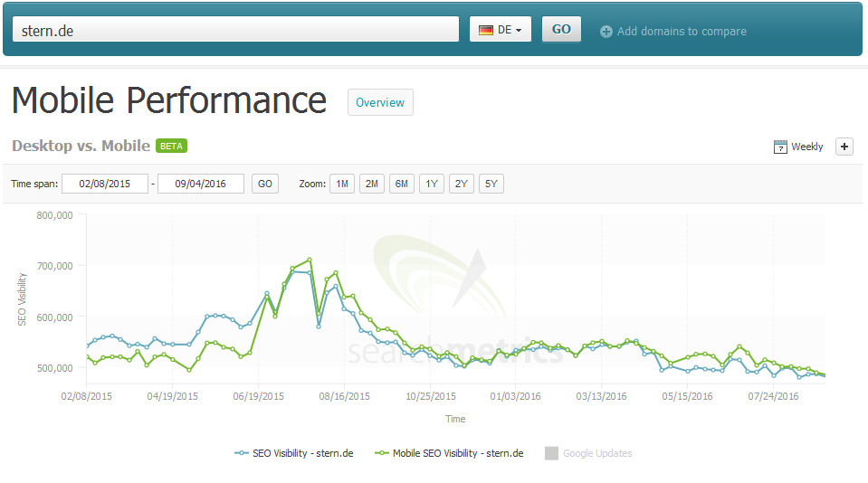Click the start date field 02/08/2015
This screenshot has width=868, height=483.
point(105,184)
